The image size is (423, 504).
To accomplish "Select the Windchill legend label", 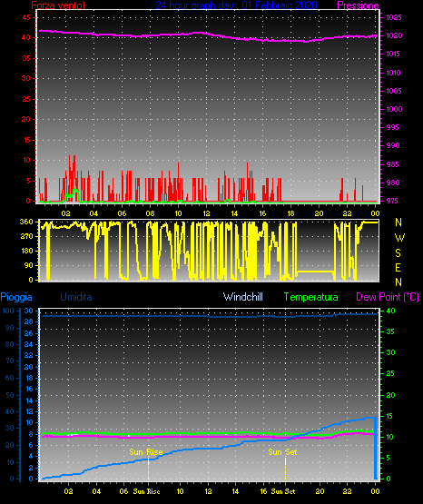I will point(243,297).
